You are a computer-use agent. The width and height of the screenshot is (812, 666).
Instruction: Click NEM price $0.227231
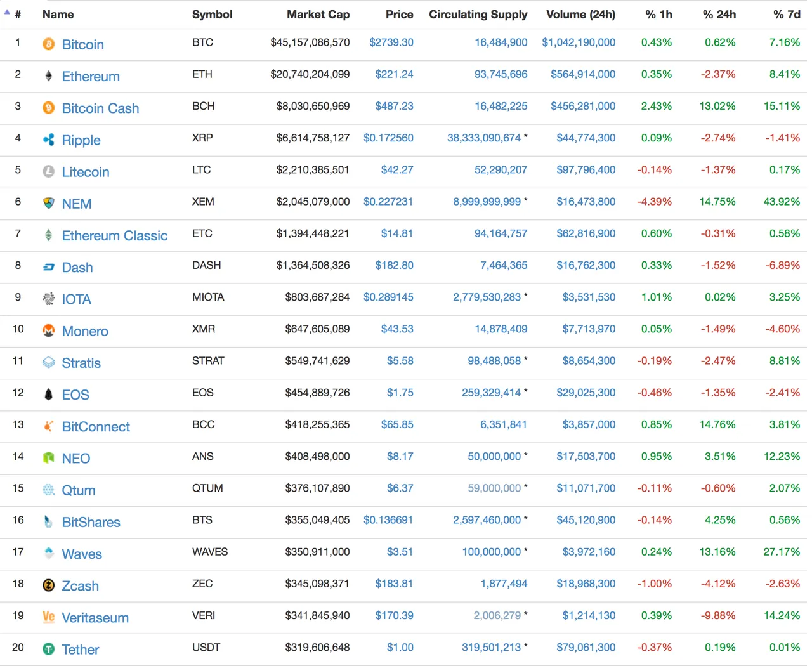coord(388,202)
